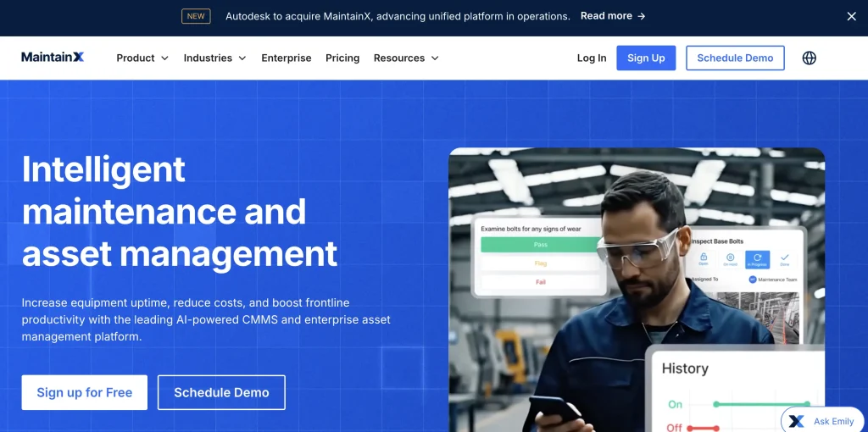
Task: Click the arrow next to Read more
Action: pos(642,17)
